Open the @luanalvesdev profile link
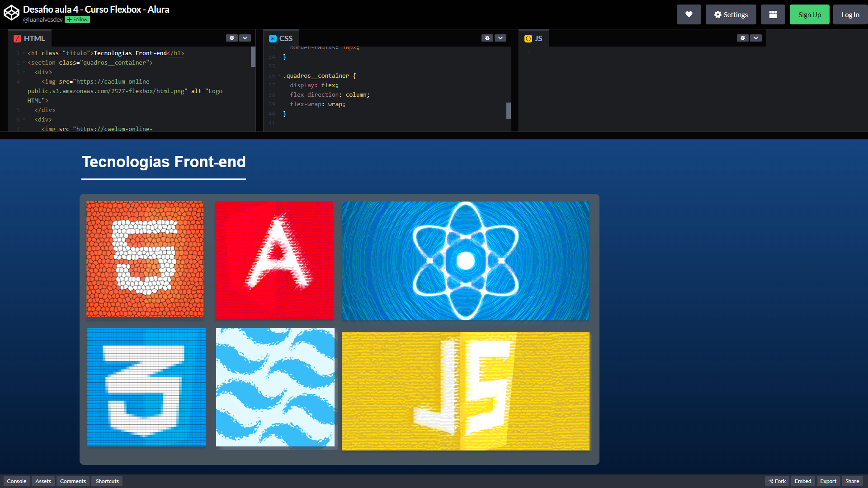Viewport: 868px width, 488px height. 43,19
